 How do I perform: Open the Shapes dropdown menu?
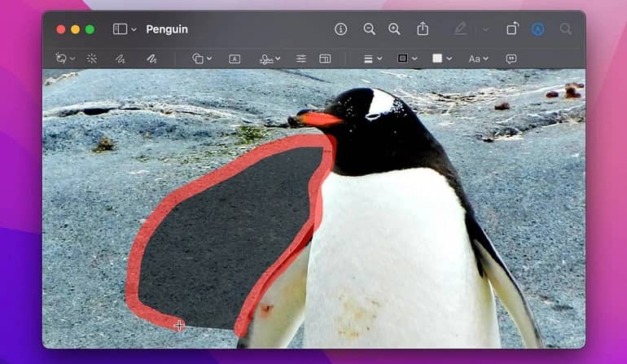202,59
